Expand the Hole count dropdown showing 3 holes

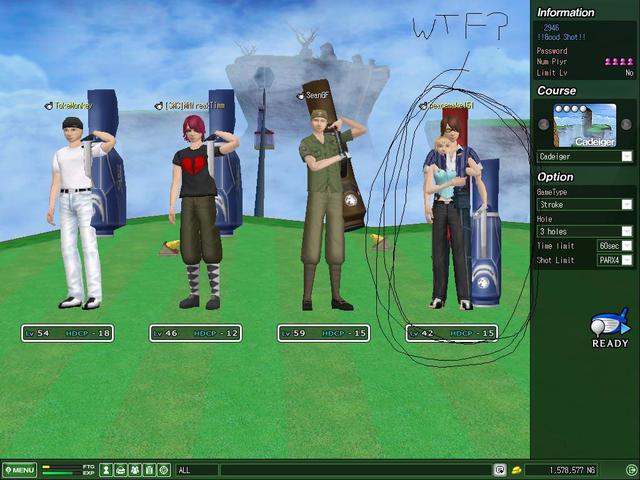627,231
